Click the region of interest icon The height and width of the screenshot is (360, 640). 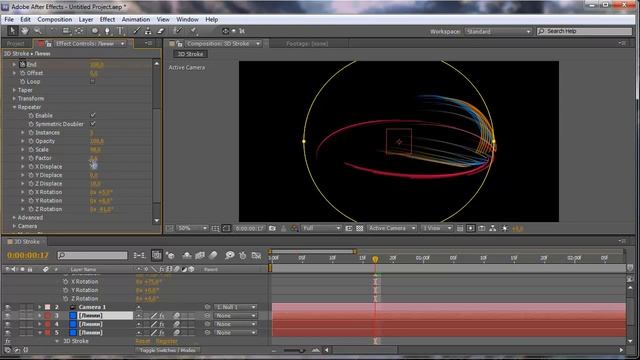tap(349, 228)
